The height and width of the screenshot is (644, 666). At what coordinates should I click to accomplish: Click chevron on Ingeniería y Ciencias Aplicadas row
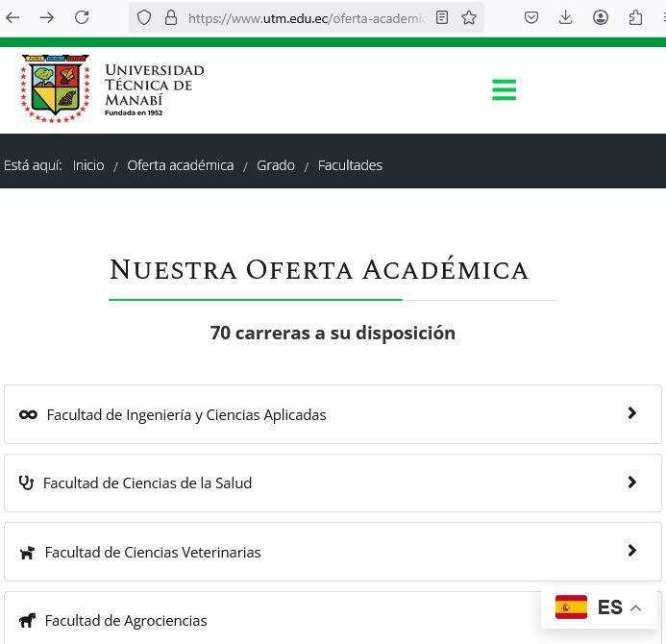pyautogui.click(x=632, y=413)
